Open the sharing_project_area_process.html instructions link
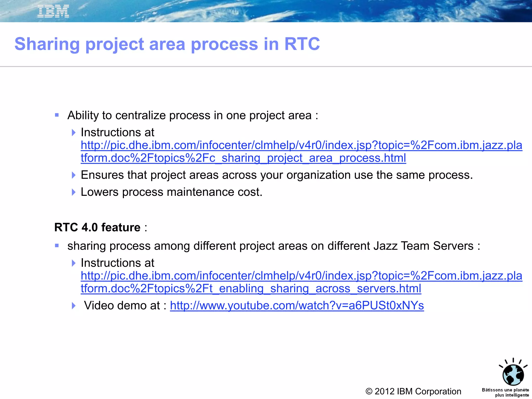 [x=301, y=151]
